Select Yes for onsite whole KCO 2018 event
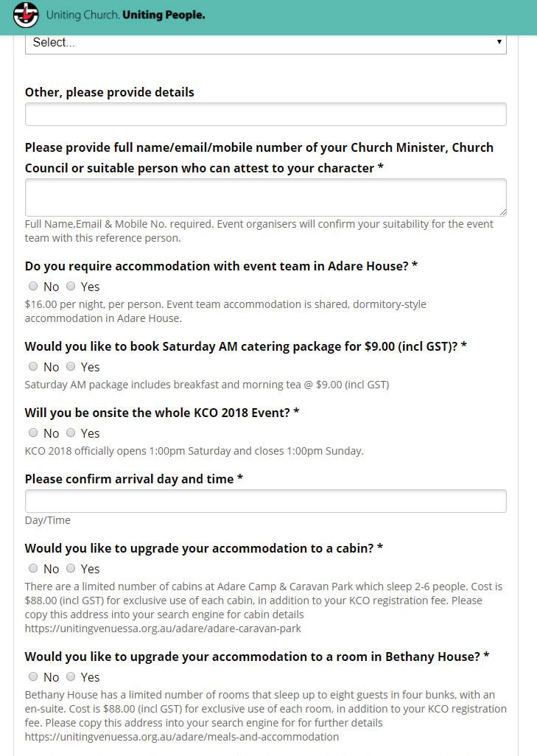This screenshot has width=537, height=756. pyautogui.click(x=71, y=433)
